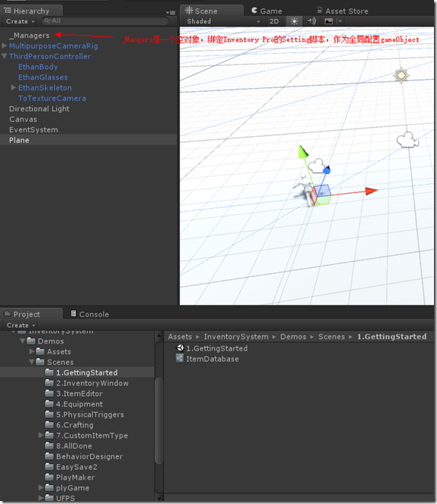Toggle scene audio speaker icon
The image size is (437, 504).
[x=311, y=21]
